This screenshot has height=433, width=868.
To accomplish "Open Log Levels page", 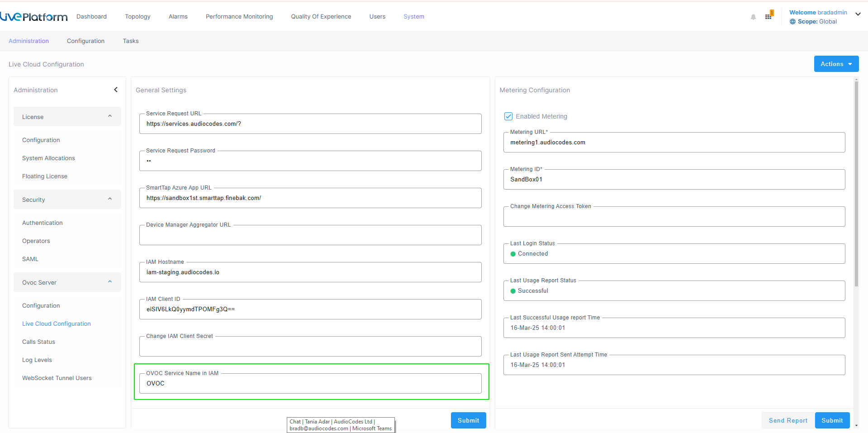I will coord(37,360).
